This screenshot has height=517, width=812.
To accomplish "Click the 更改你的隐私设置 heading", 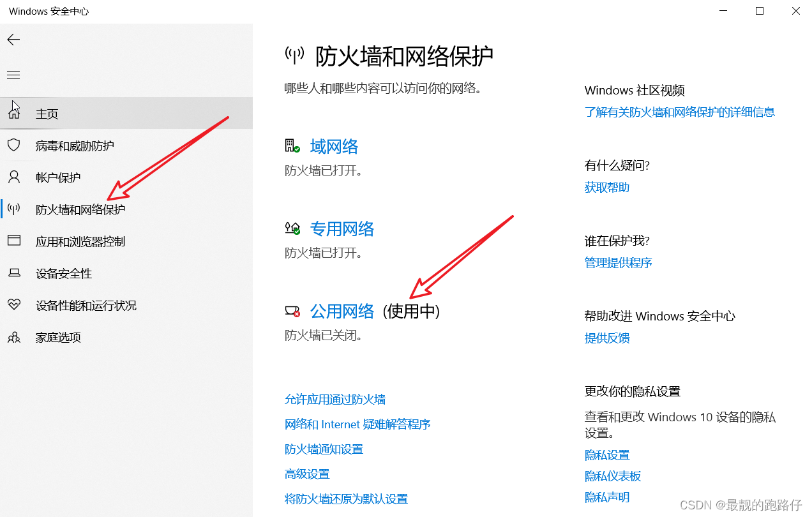I will point(633,392).
